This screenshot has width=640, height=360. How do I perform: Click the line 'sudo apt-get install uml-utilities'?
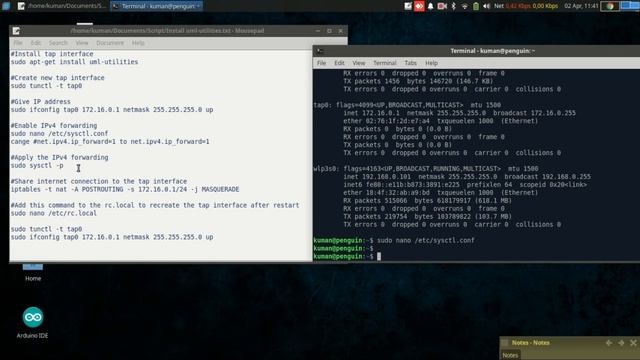75,62
